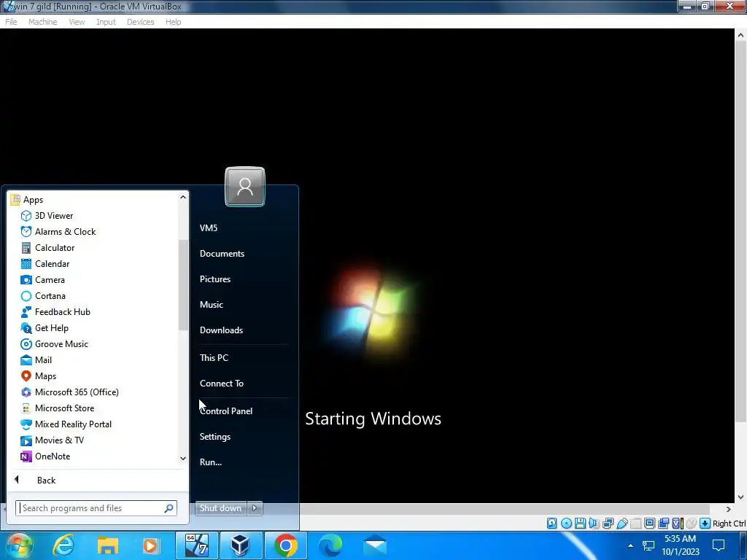Open Settings from start menu
This screenshot has height=560, width=747.
215,437
